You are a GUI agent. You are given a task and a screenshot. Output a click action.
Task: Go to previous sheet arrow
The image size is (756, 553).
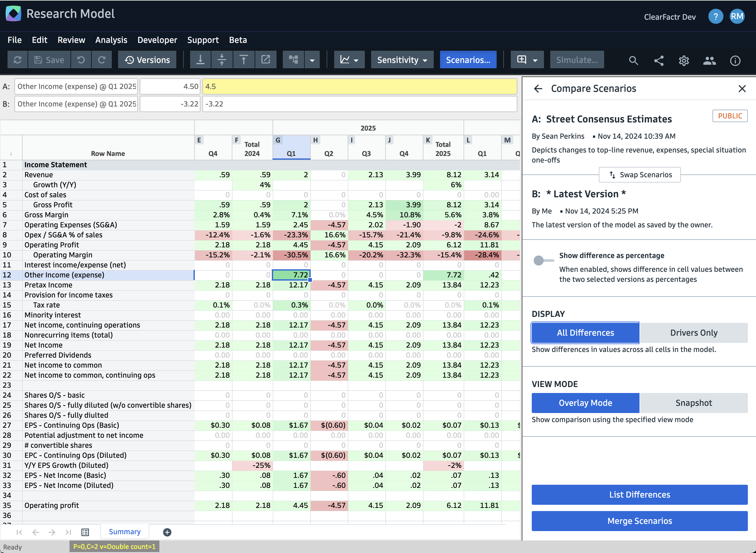35,532
